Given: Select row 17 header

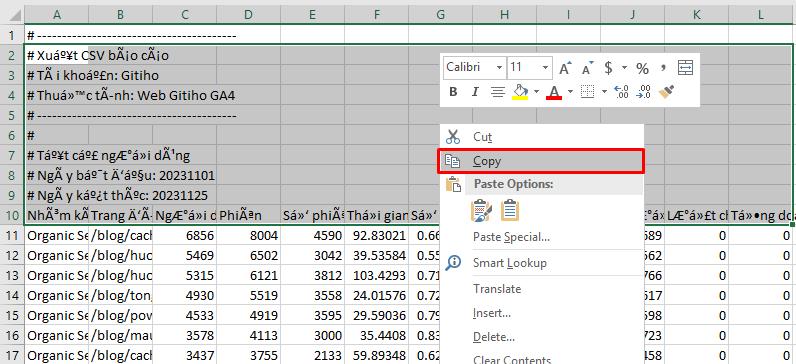Looking at the screenshot, I should pos(12,355).
